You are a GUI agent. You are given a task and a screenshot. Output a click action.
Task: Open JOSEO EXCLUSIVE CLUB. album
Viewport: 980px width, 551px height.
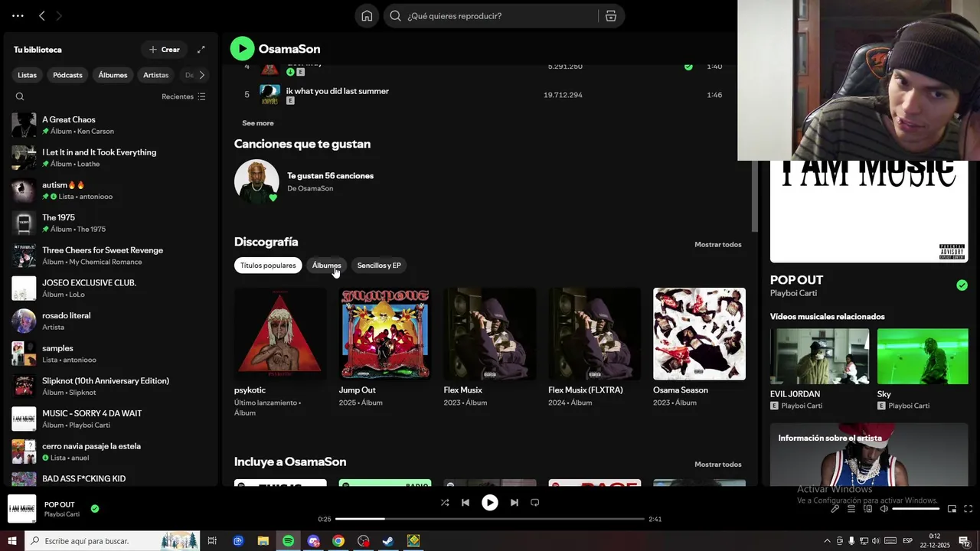(111, 289)
